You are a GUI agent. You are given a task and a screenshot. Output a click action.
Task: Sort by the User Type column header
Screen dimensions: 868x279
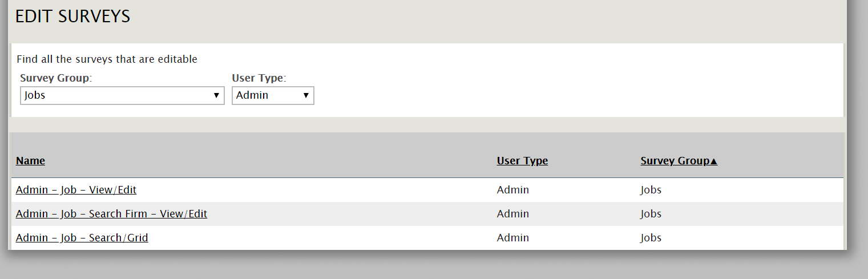(x=522, y=161)
